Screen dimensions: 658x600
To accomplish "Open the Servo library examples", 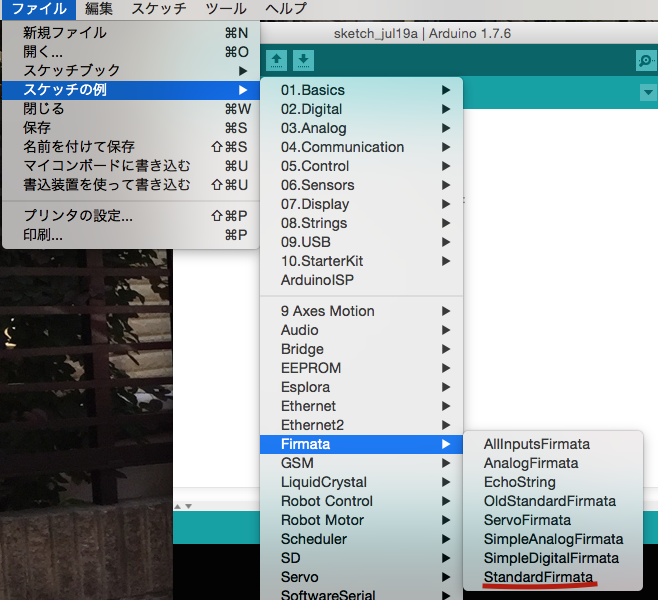I will coord(361,577).
